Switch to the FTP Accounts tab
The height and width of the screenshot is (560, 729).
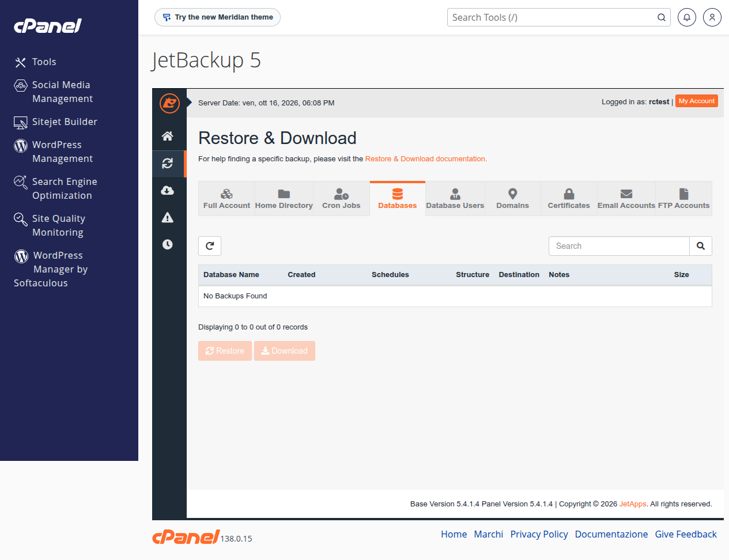pyautogui.click(x=683, y=199)
